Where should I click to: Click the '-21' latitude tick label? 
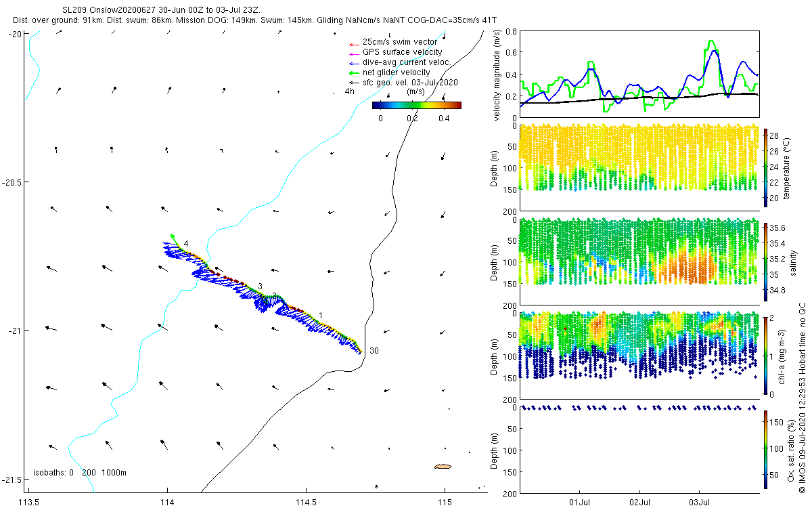(14, 331)
